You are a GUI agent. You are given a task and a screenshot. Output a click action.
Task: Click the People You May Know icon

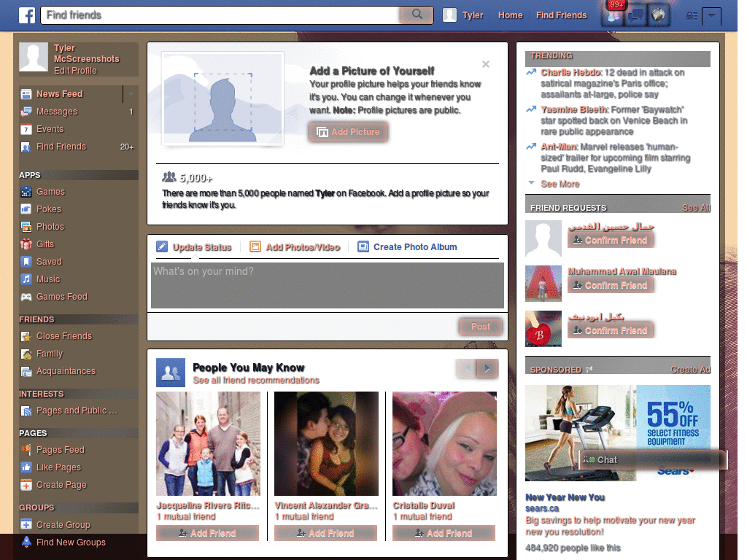click(171, 373)
